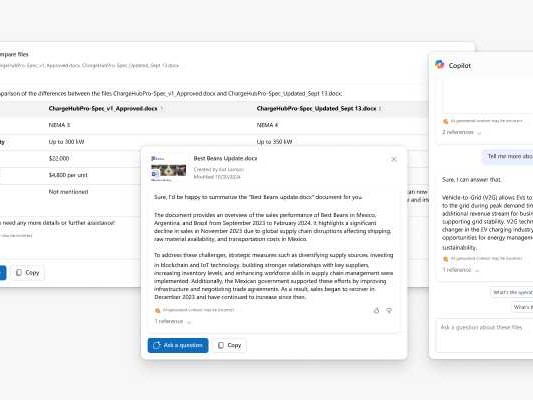Click the AI-generated content icon in summary
Image resolution: width=533 pixels, height=400 pixels.
(157, 310)
